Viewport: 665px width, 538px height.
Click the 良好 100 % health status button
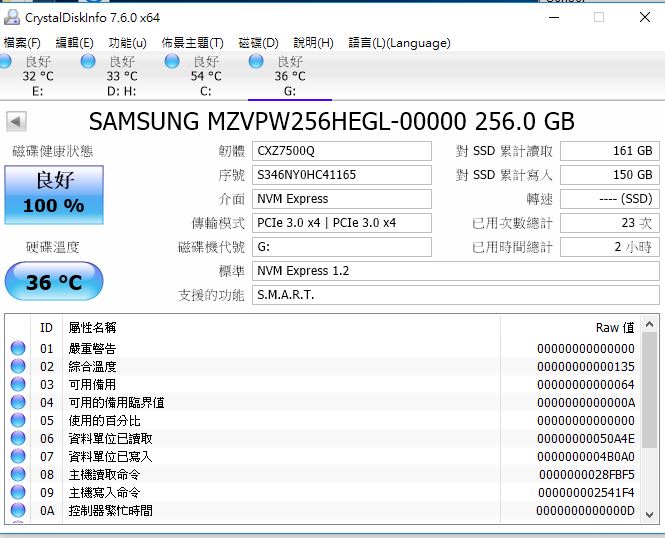pyautogui.click(x=54, y=195)
